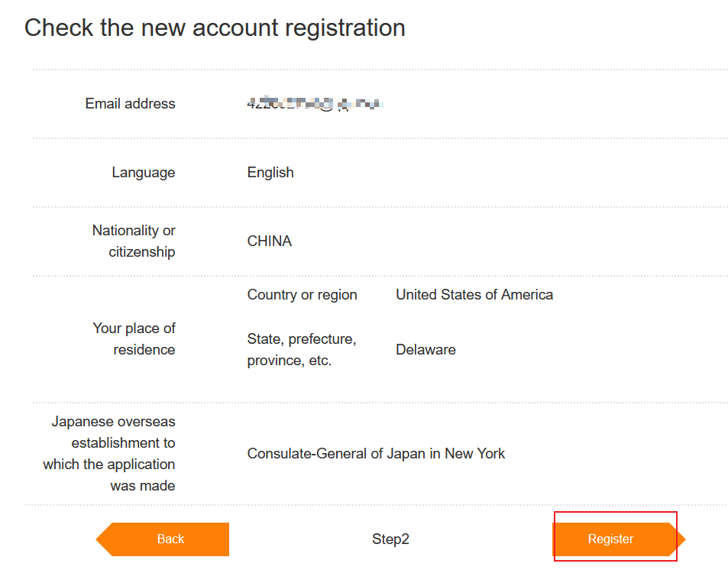Click the 'Country or region' sub-label
Screen dimensions: 728x570
[302, 295]
